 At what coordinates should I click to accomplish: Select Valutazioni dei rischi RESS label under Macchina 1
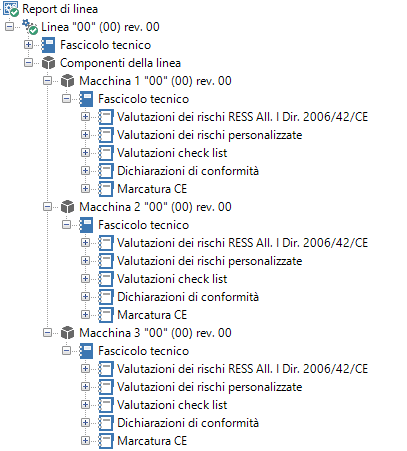242,117
